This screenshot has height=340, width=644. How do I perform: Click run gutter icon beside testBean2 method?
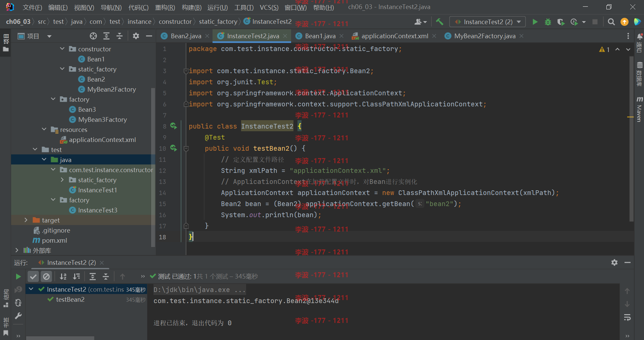pos(174,148)
